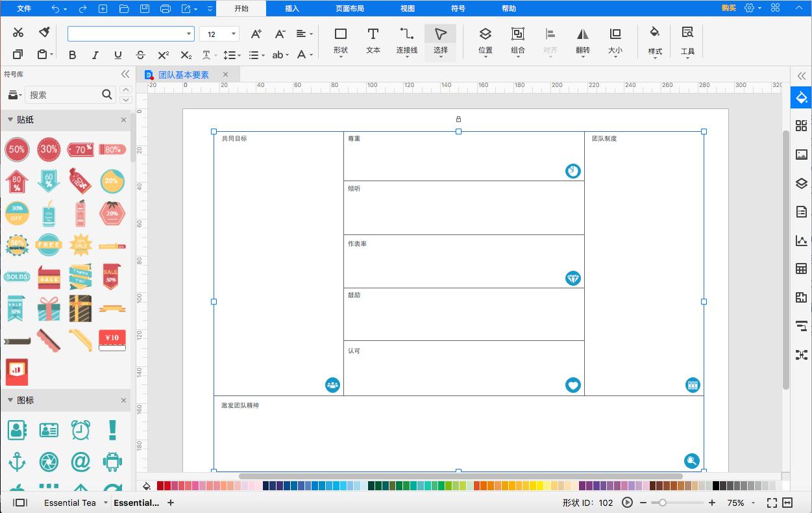Click the 50% red sticker symbol

click(x=17, y=149)
